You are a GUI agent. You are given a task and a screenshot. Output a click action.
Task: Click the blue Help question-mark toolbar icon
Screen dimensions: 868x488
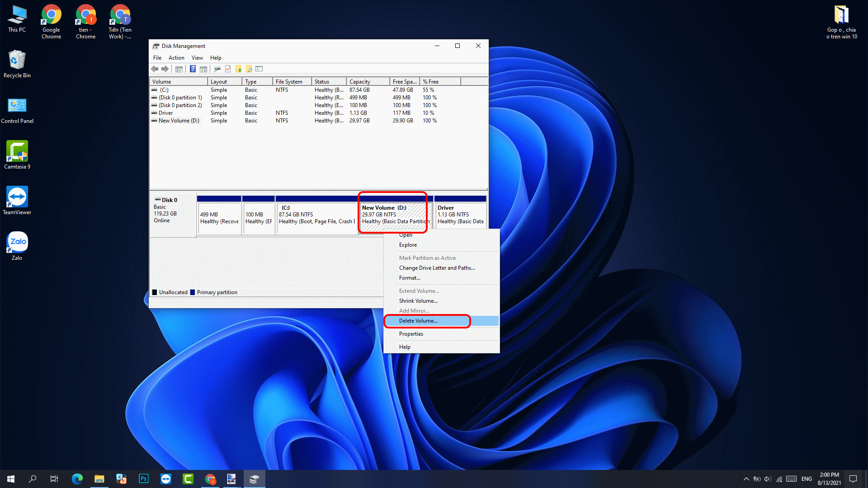[x=193, y=69]
